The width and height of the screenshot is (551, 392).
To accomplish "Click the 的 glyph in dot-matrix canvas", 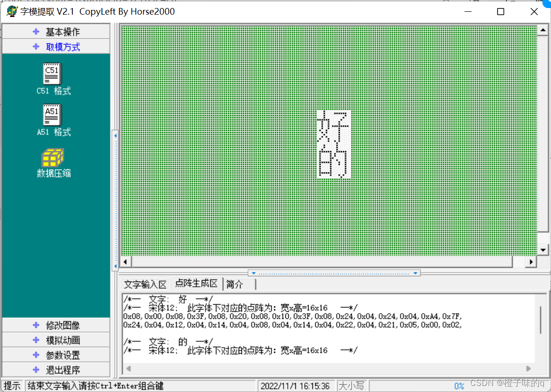I will pos(334,161).
